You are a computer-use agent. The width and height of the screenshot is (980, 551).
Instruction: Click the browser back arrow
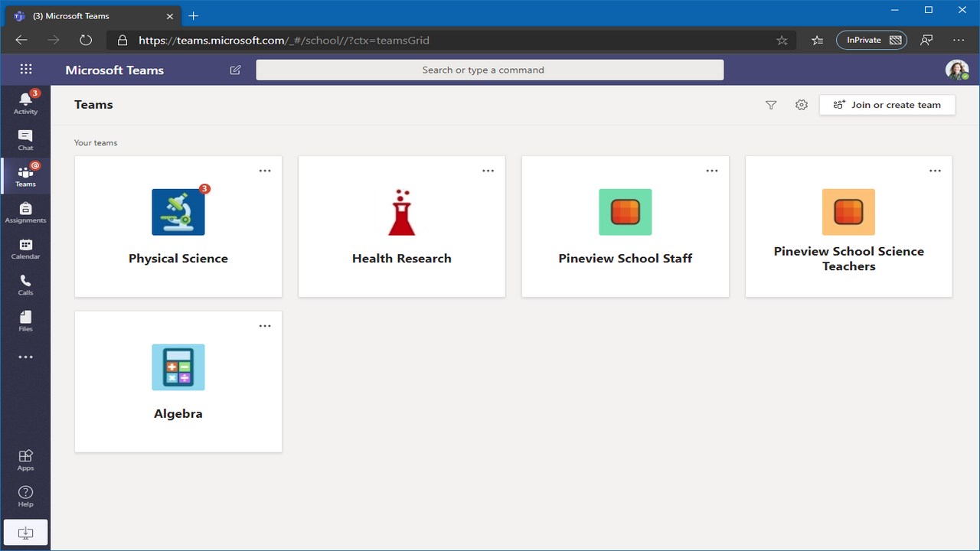coord(21,40)
